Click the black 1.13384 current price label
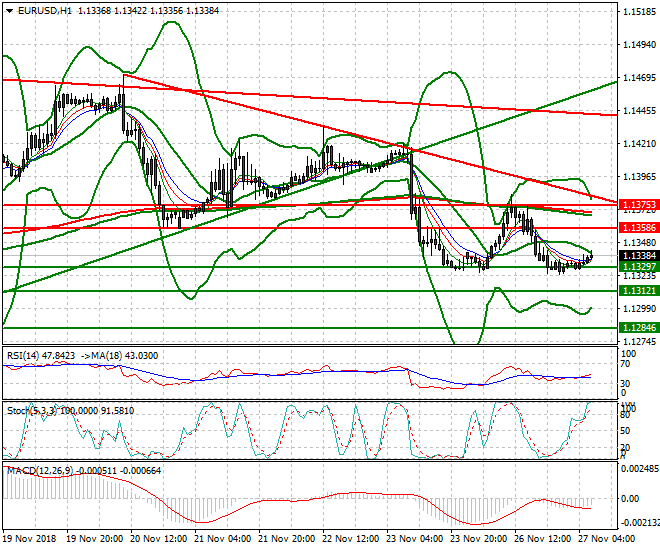Viewport: 660px width, 550px height. (639, 255)
